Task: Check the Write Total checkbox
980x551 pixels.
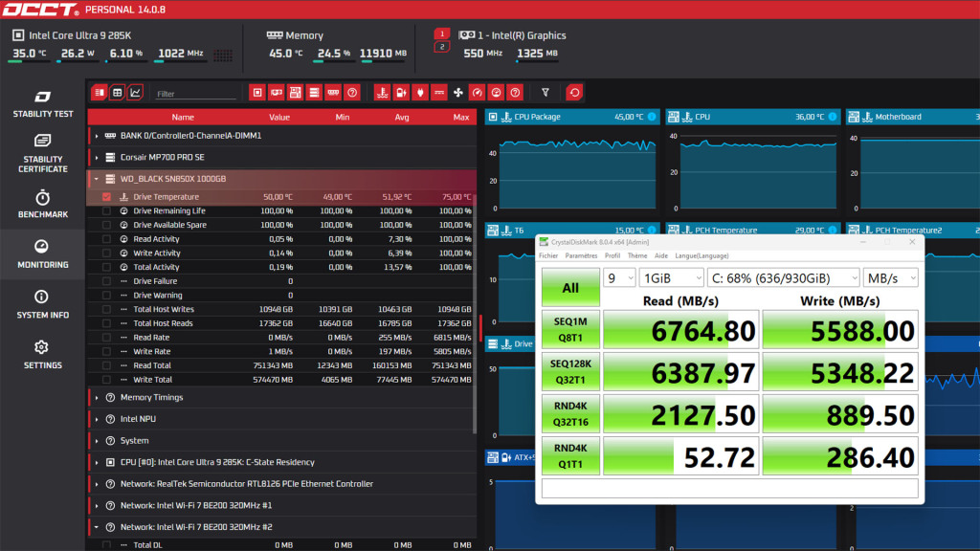Action: (106, 380)
